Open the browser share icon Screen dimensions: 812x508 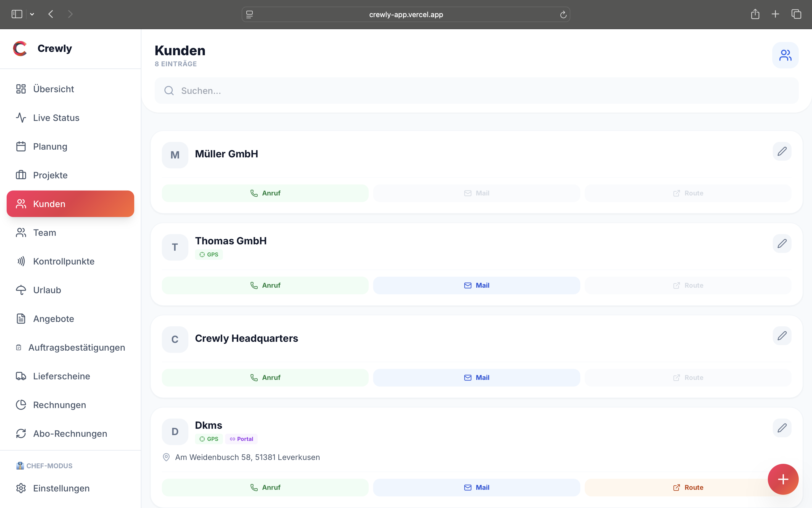tap(755, 14)
